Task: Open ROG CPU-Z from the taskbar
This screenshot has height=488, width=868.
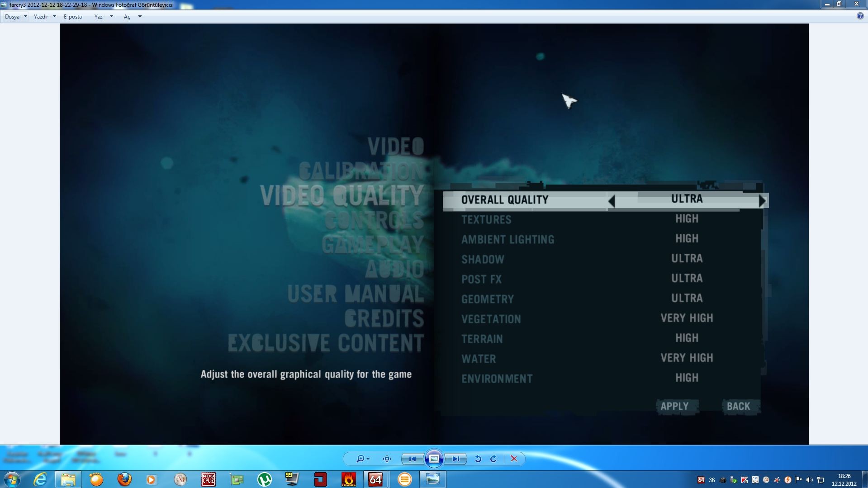Action: [208, 479]
